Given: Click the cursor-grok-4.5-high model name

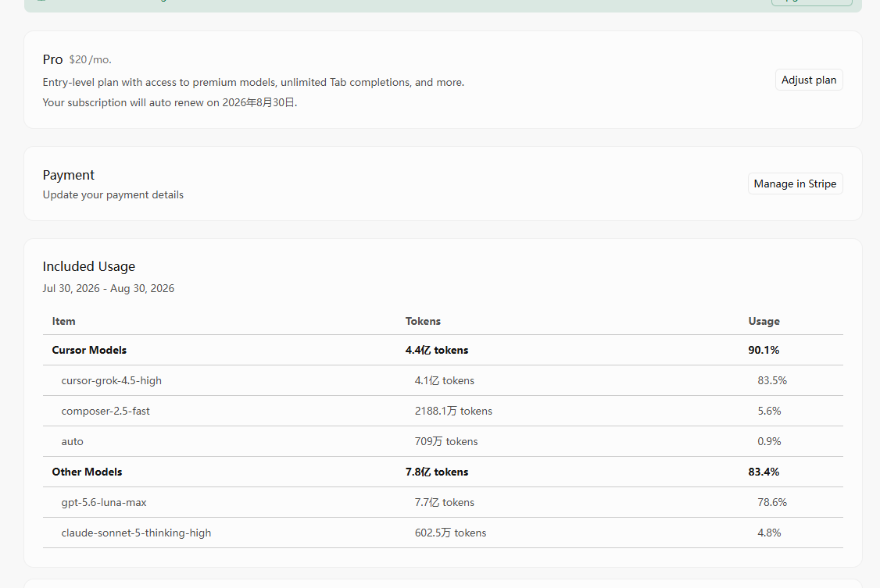Looking at the screenshot, I should click(x=111, y=380).
